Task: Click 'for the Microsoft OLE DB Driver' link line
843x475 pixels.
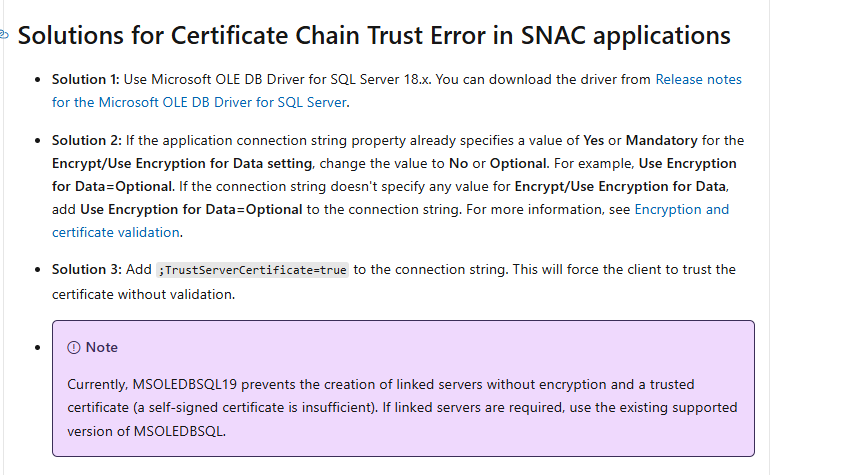Action: (x=199, y=103)
